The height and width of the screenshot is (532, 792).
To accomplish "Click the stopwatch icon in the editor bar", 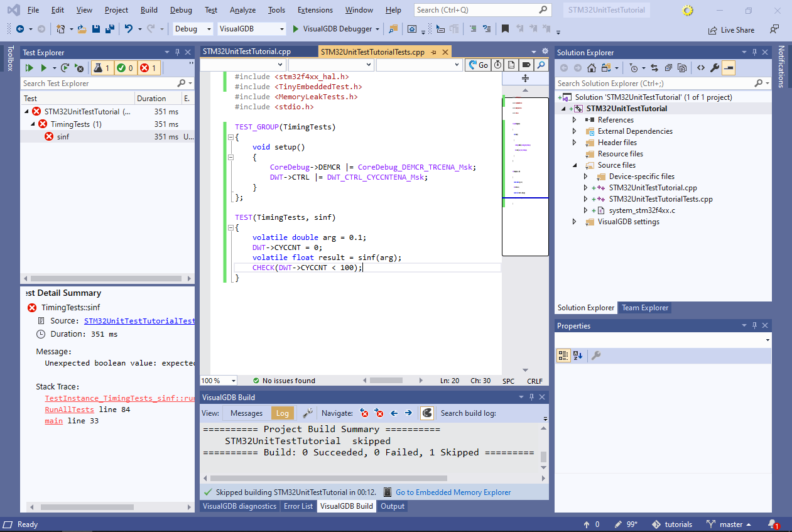I will click(497, 65).
